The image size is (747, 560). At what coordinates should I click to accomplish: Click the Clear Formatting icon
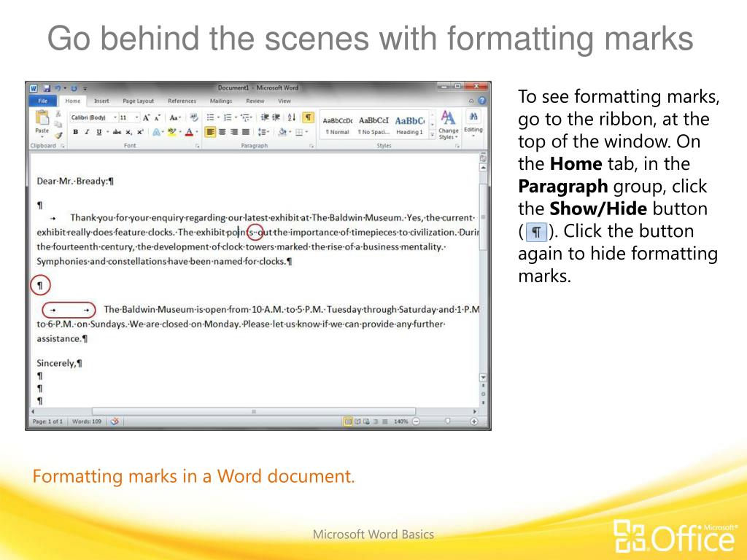193,117
